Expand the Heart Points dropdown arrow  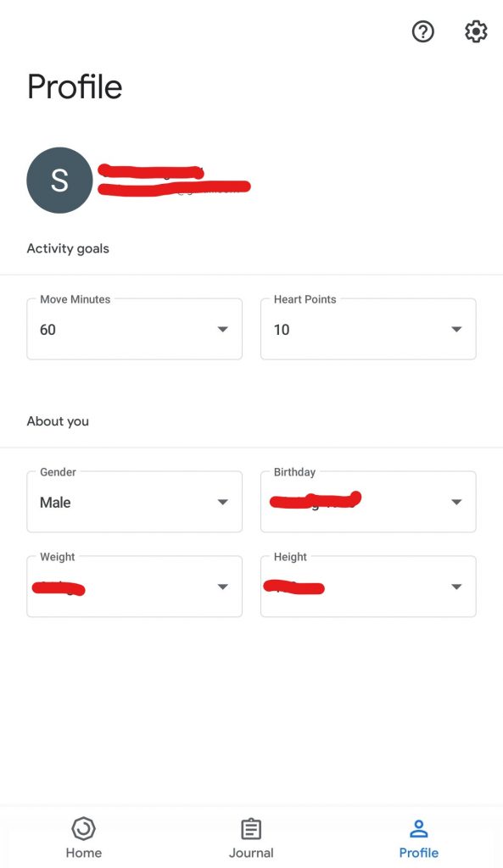click(456, 330)
